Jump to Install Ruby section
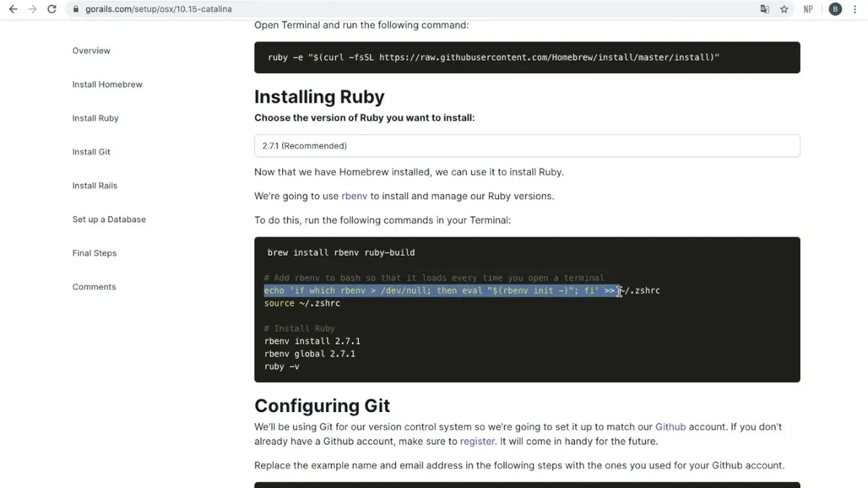Image resolution: width=868 pixels, height=488 pixels. [95, 118]
